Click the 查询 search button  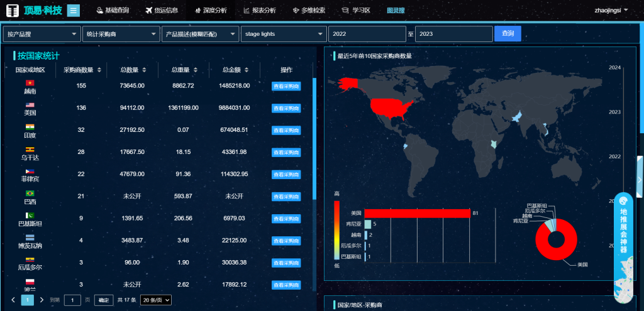pyautogui.click(x=508, y=33)
